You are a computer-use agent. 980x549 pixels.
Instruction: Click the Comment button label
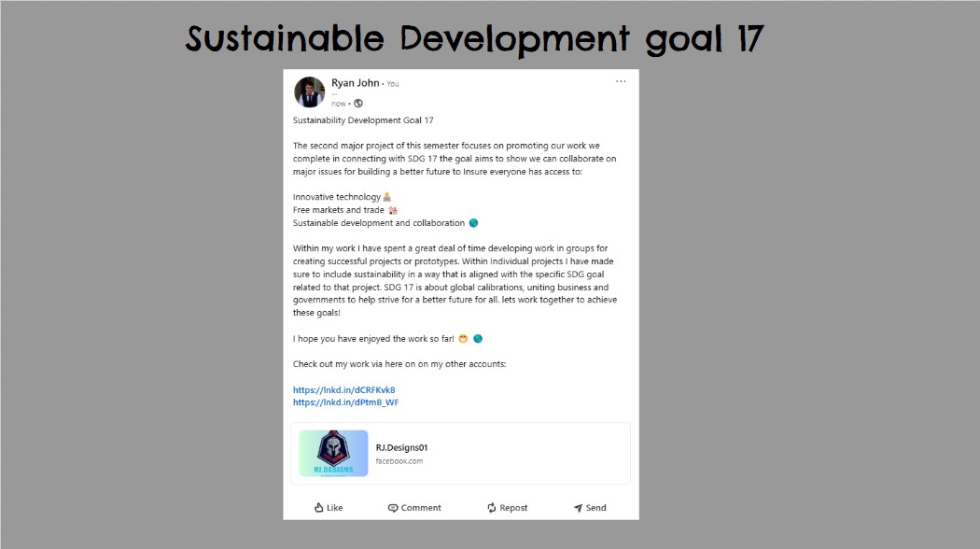click(421, 508)
